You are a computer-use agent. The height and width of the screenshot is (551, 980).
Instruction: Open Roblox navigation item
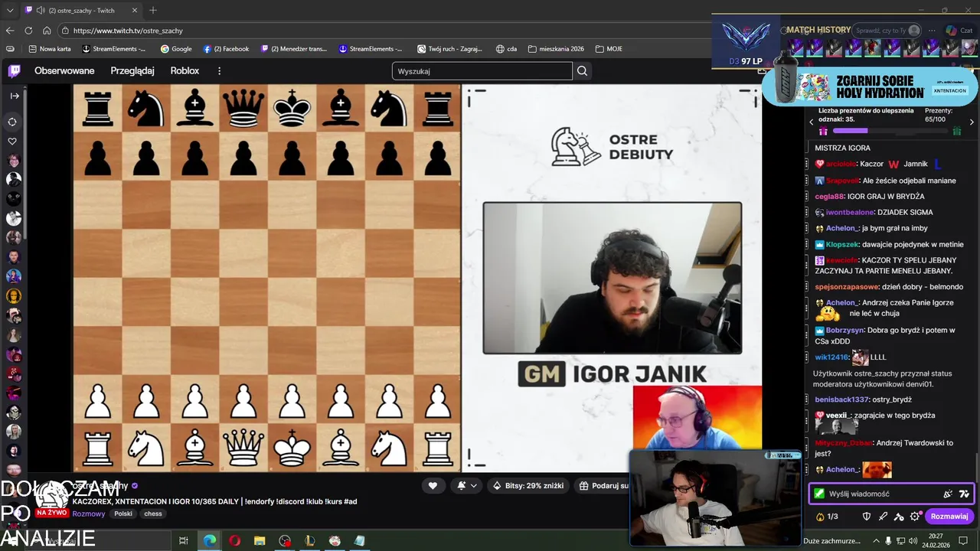[185, 71]
